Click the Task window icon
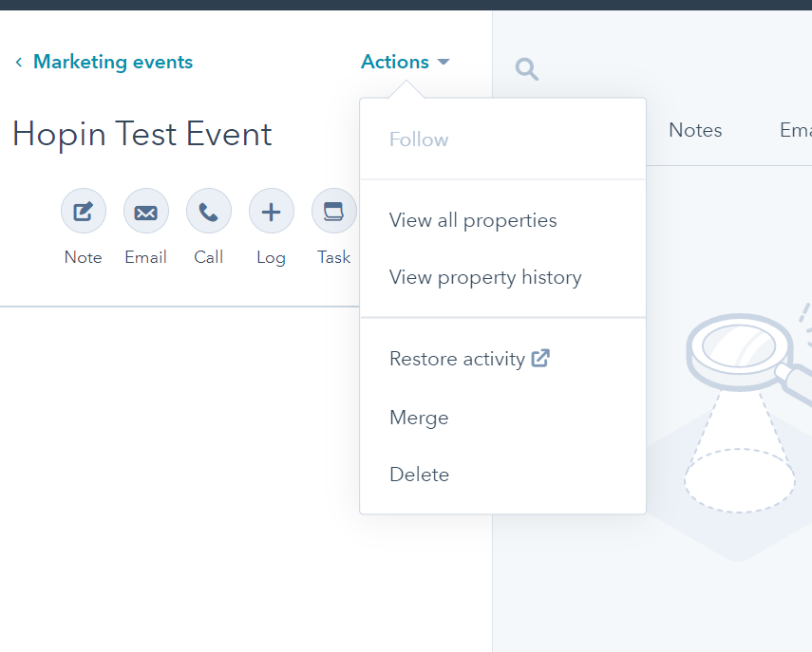Image resolution: width=812 pixels, height=652 pixels. click(x=334, y=211)
